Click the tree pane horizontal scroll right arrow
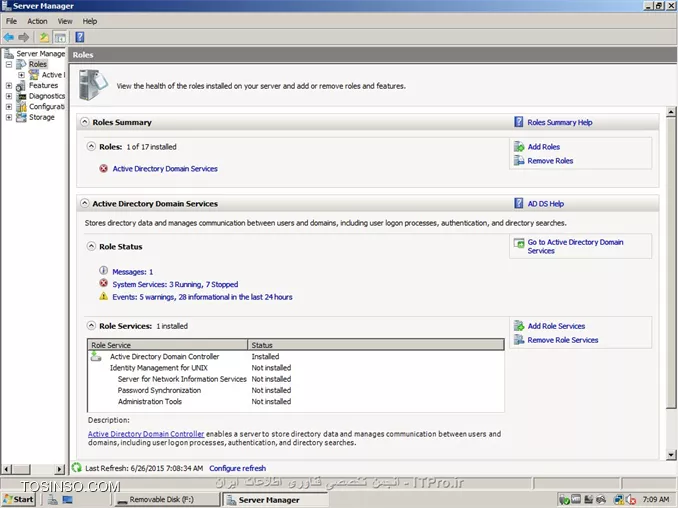 60,469
